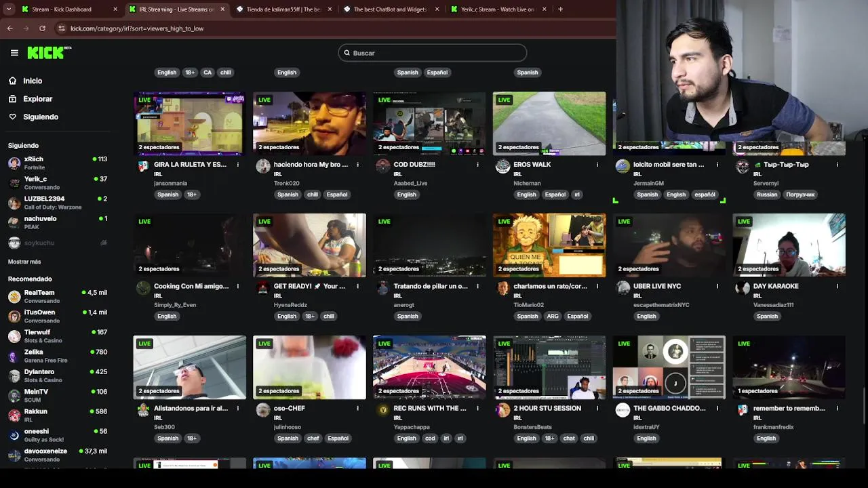868x488 pixels.
Task: Click the browser back arrow
Action: 9,28
